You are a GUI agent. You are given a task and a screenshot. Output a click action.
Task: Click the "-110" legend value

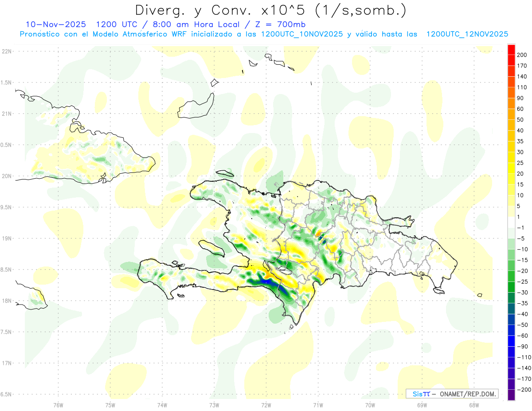(524, 357)
